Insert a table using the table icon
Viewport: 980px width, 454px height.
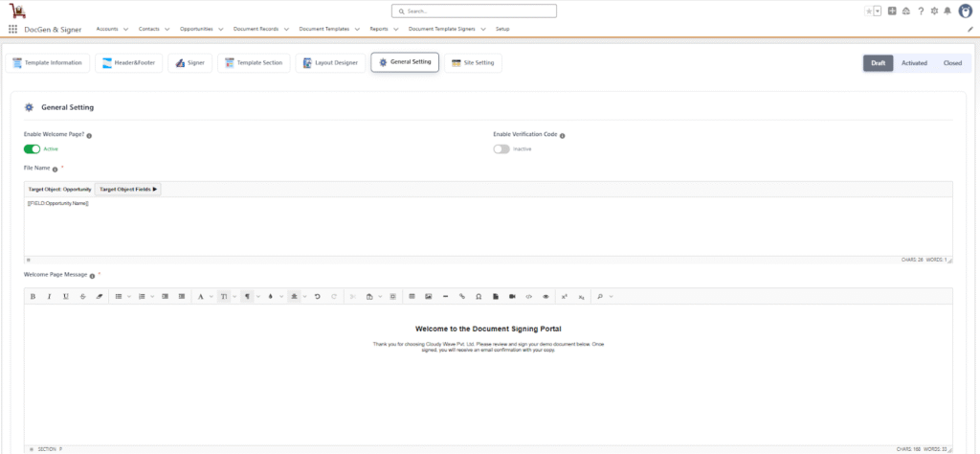[412, 297]
